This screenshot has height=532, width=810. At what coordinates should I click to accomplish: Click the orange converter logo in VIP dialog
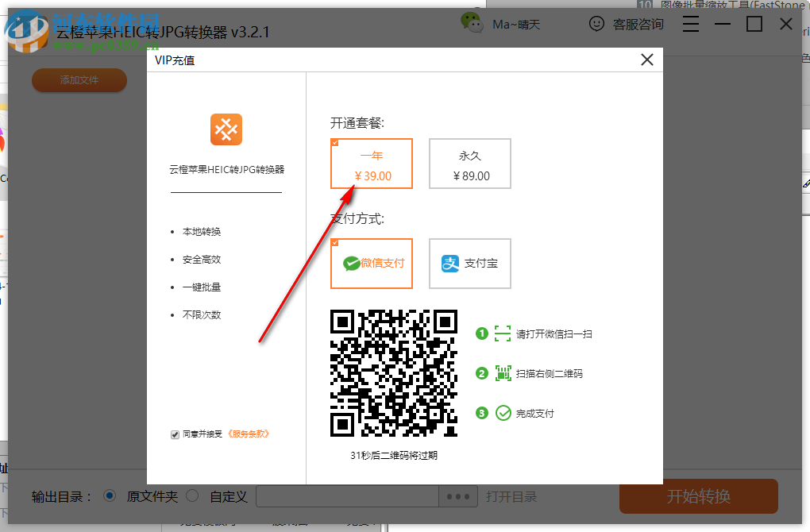226,129
